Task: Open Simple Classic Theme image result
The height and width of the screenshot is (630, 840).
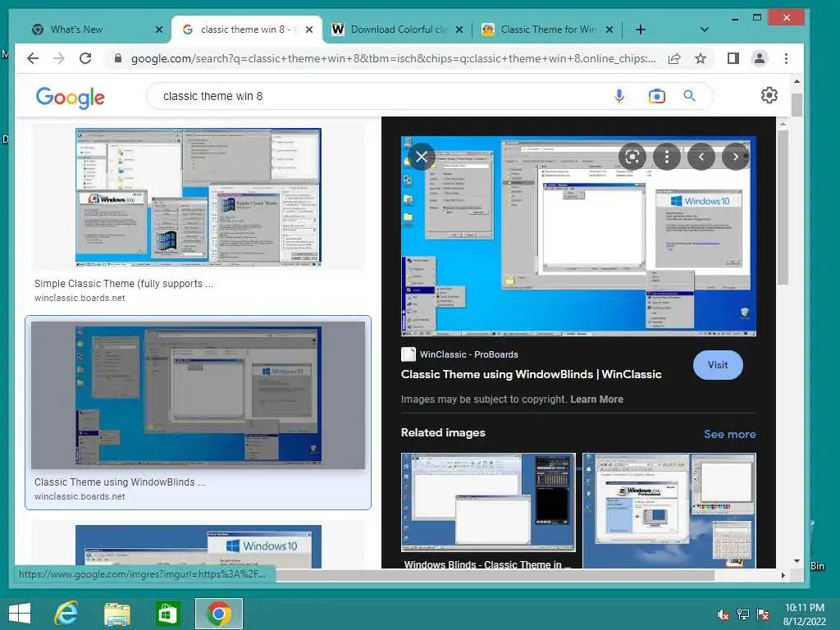Action: coord(199,197)
